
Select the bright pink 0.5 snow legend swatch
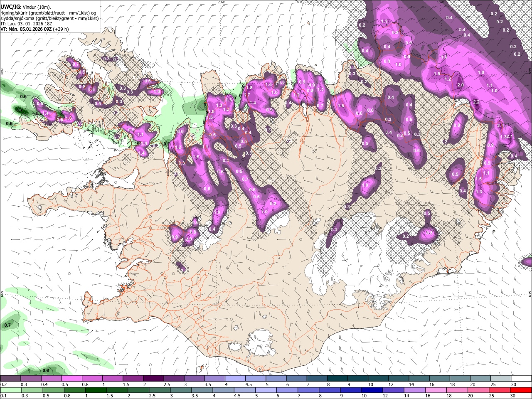[71, 379]
